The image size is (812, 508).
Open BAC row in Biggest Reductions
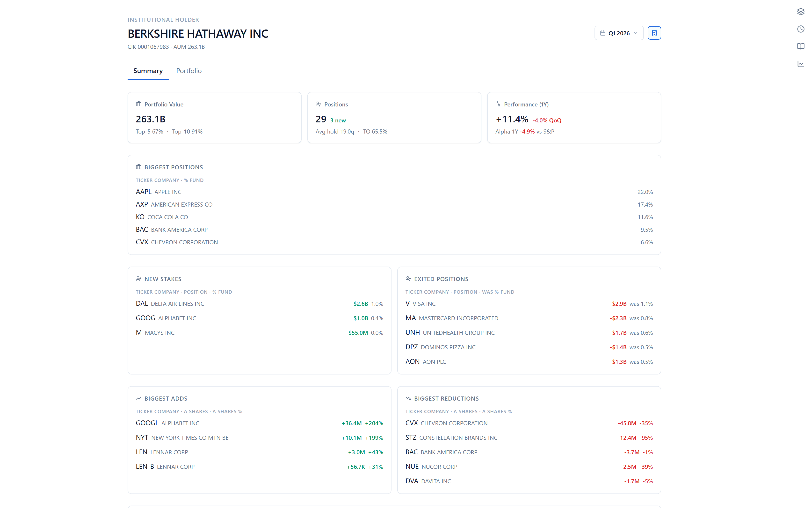tap(529, 452)
